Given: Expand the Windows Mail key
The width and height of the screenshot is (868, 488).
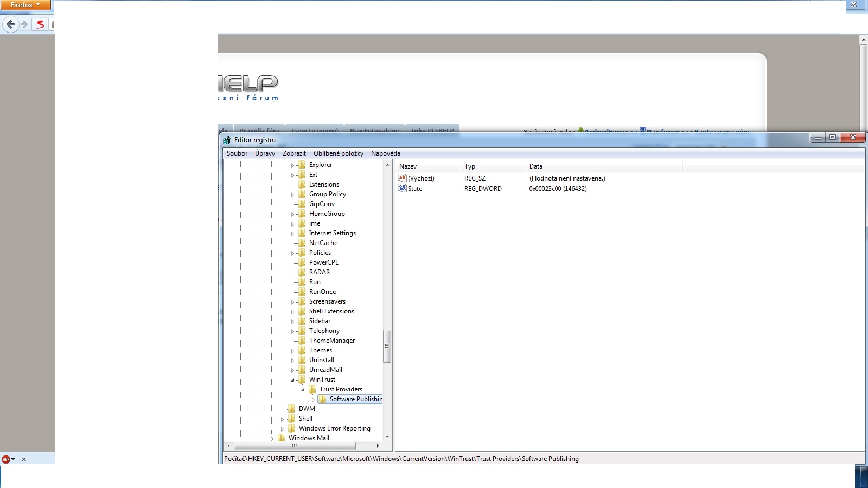Looking at the screenshot, I should (x=272, y=439).
